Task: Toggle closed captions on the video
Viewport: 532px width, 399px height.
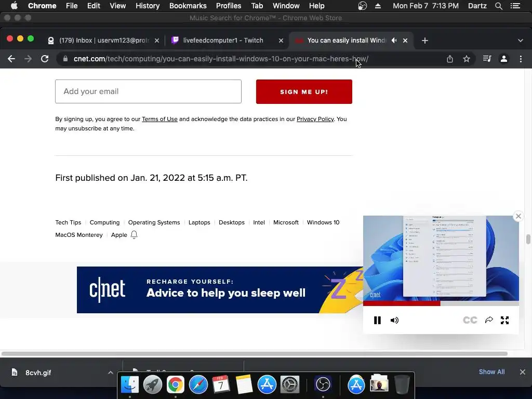Action: (470, 320)
